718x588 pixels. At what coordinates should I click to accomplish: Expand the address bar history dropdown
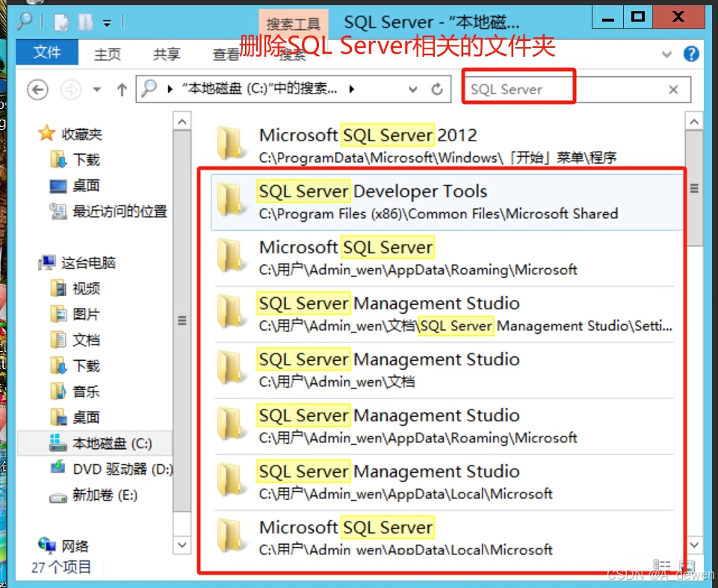pyautogui.click(x=412, y=90)
